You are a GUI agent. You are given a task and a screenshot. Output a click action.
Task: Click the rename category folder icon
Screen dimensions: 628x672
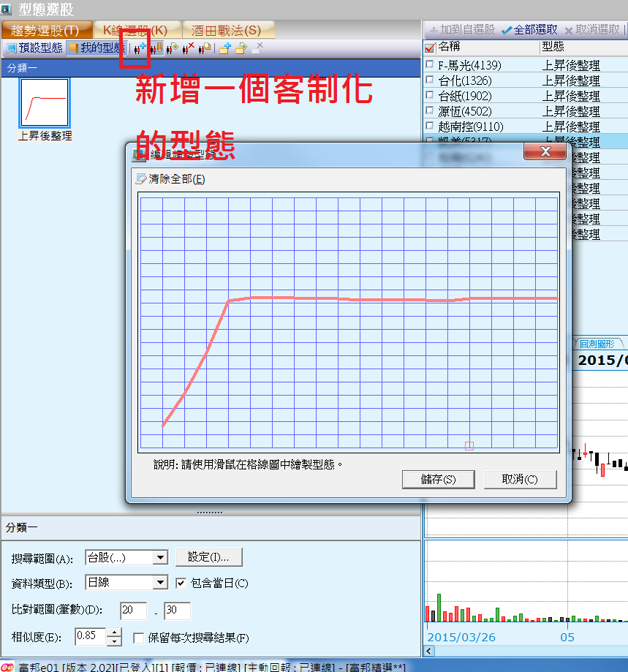coord(241,49)
